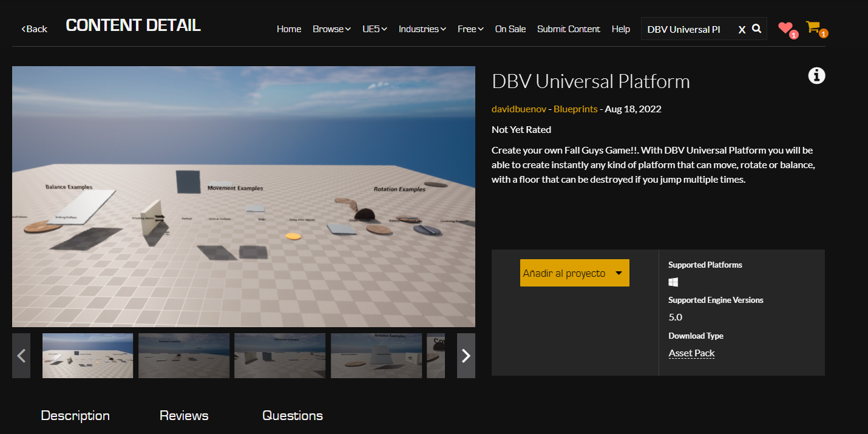This screenshot has width=868, height=434.
Task: Click the Not Yet Rated text
Action: coord(521,129)
